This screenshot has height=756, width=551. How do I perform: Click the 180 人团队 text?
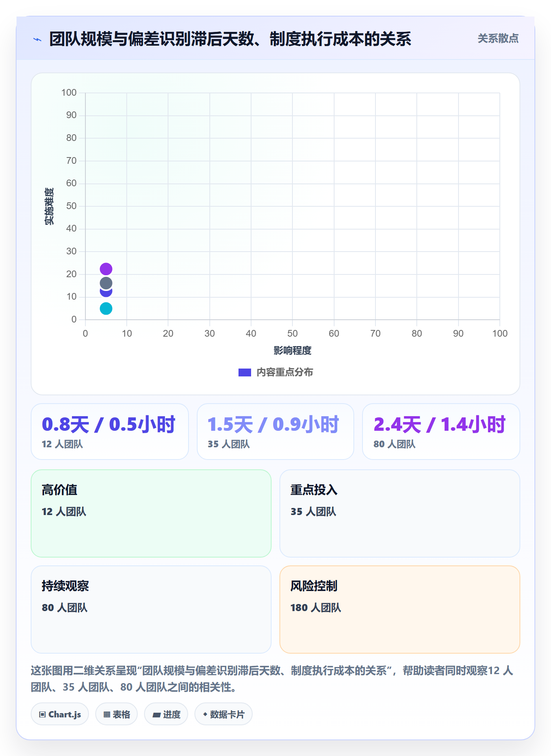[x=316, y=608]
